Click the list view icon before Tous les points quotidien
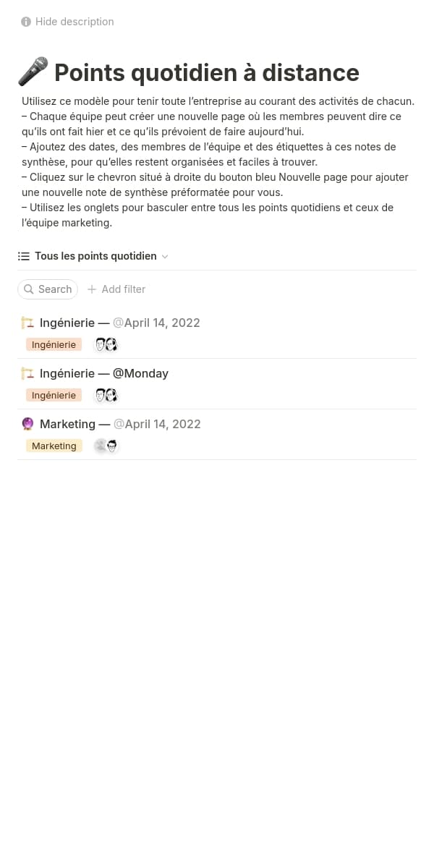Screen dimensions: 434x868 (23, 255)
